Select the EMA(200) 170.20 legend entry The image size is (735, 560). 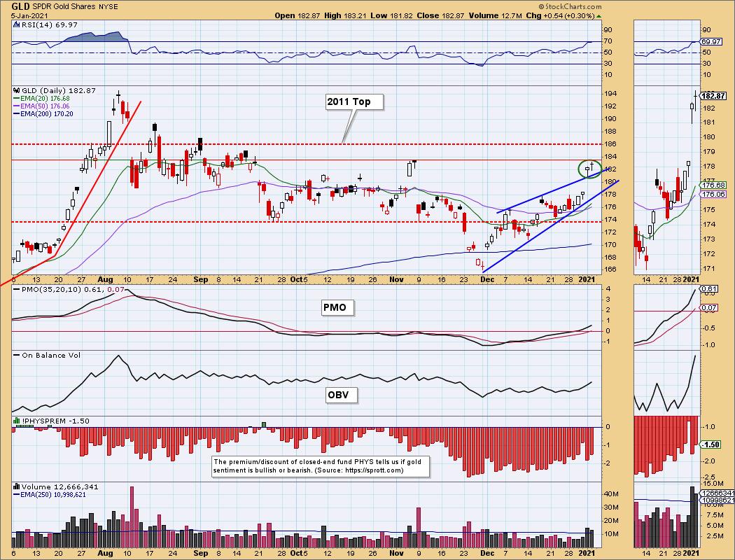point(47,114)
